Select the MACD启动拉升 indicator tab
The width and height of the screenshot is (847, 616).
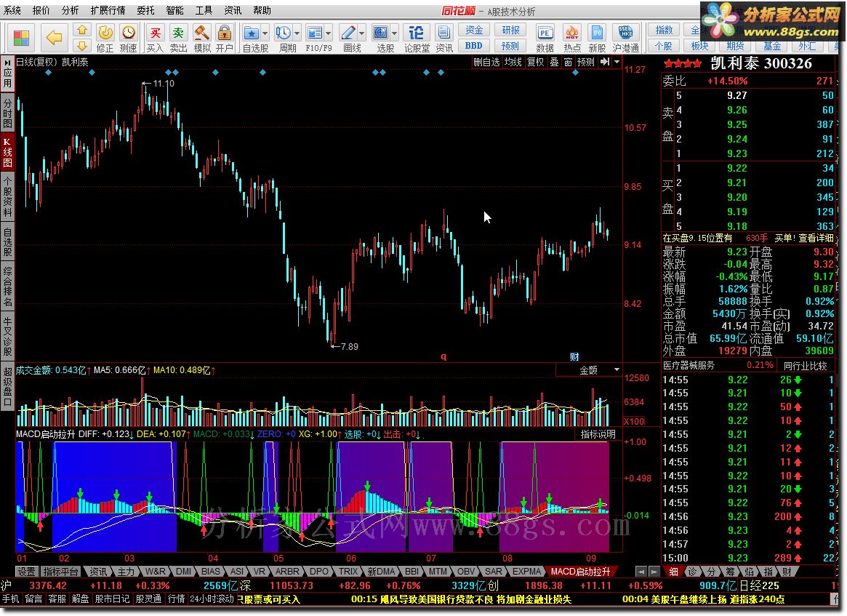[x=580, y=571]
